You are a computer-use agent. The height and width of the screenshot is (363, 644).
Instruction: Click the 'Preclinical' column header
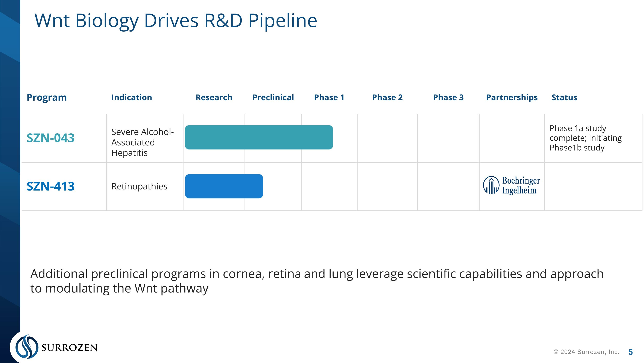[x=273, y=97]
